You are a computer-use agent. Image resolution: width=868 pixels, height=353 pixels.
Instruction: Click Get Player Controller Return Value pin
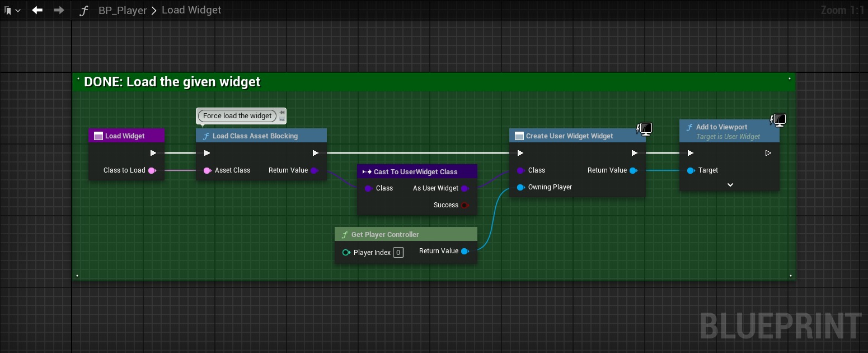465,251
